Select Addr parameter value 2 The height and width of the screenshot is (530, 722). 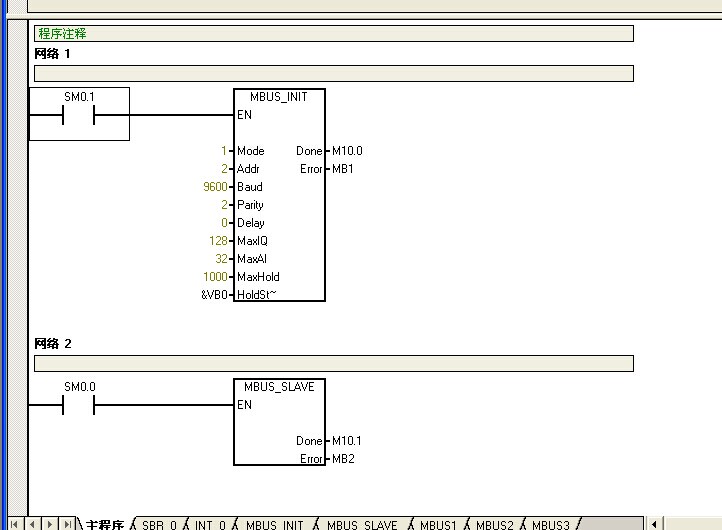click(x=224, y=169)
